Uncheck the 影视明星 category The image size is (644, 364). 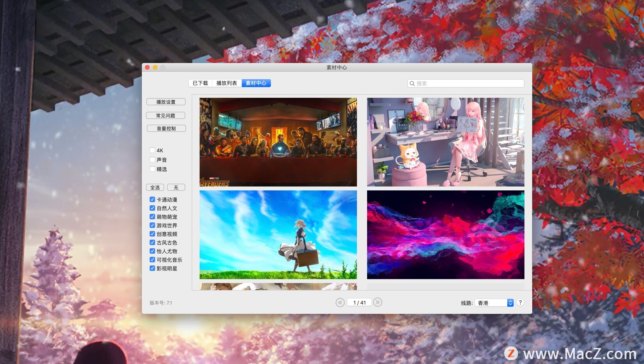click(x=152, y=268)
